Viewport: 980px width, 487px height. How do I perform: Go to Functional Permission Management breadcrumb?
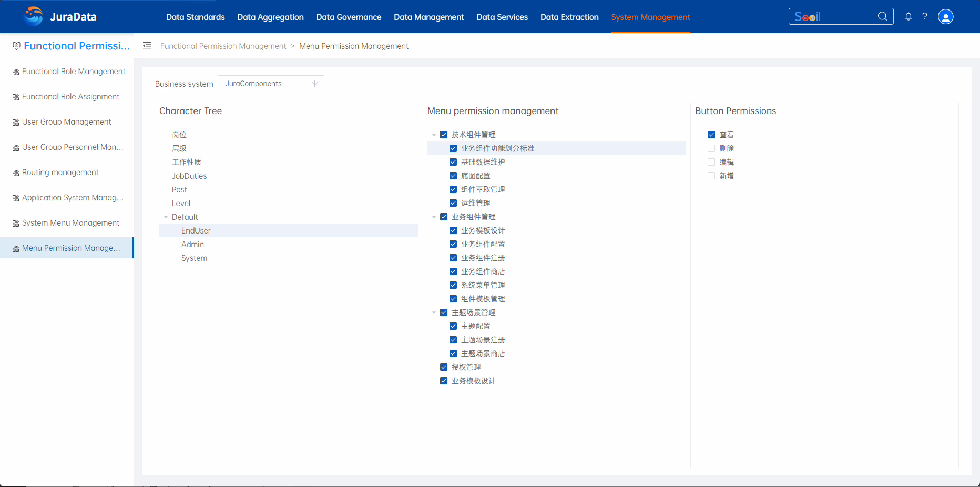coord(223,46)
